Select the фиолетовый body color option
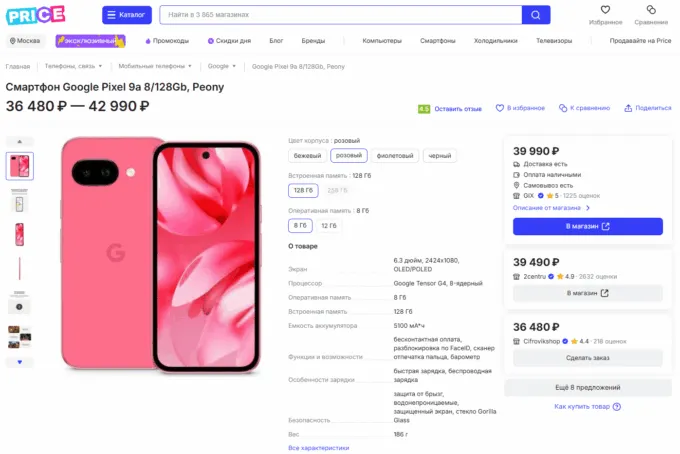Screen dimensions: 680x454 [396, 156]
